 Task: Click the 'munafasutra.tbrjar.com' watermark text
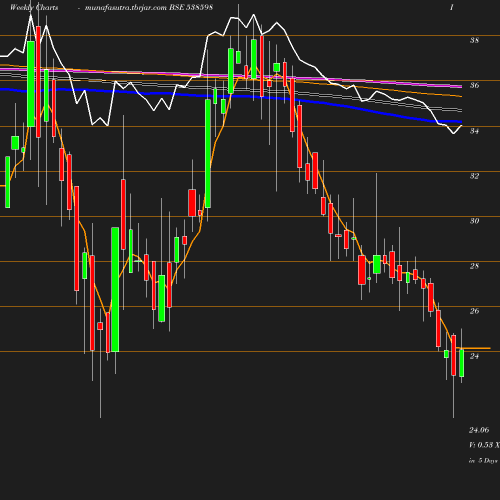tap(126, 7)
